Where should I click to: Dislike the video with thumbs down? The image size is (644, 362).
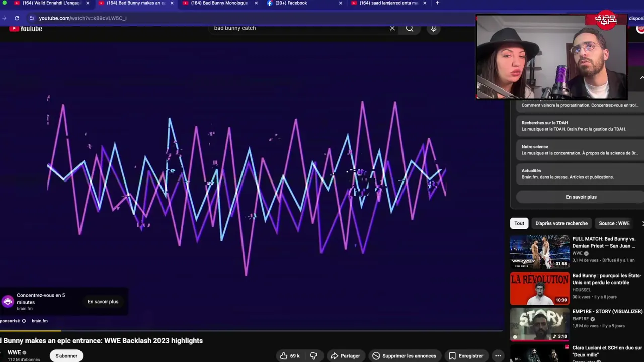313,356
